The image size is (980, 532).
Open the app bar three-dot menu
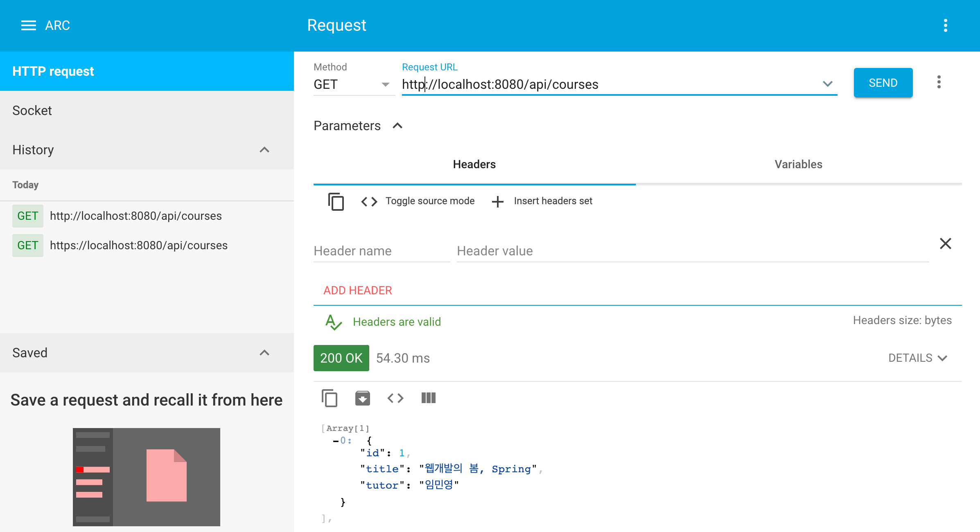point(945,25)
